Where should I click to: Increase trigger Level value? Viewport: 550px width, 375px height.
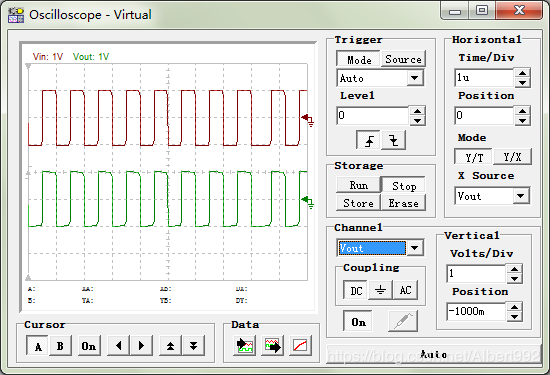[x=417, y=111]
